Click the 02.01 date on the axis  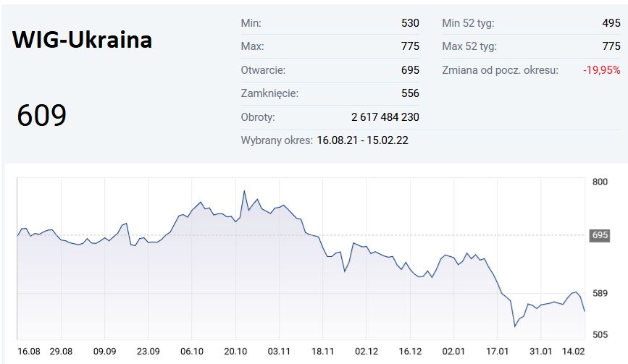click(453, 352)
